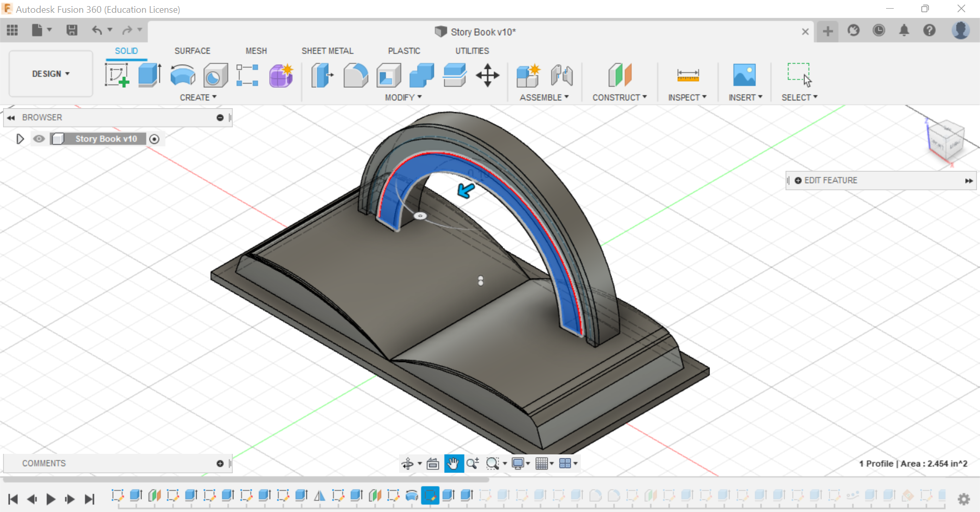
Task: Collapse the BROWSER panel arrows
Action: point(11,118)
